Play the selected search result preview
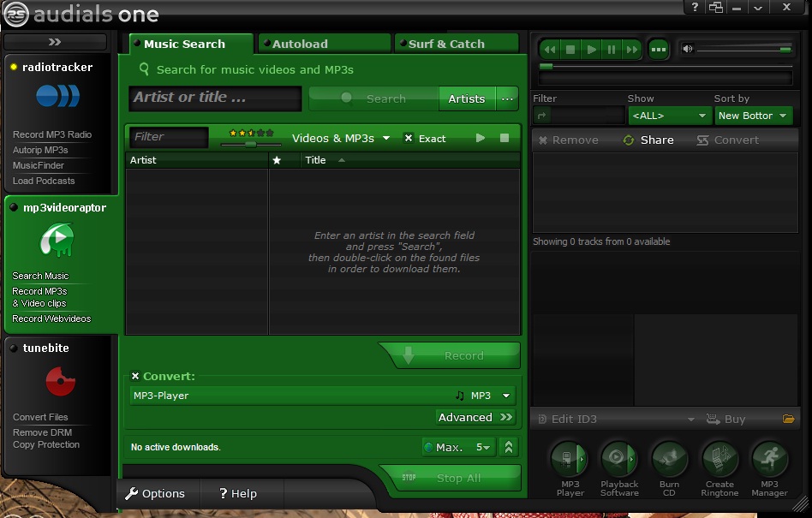The image size is (812, 518). click(x=481, y=138)
